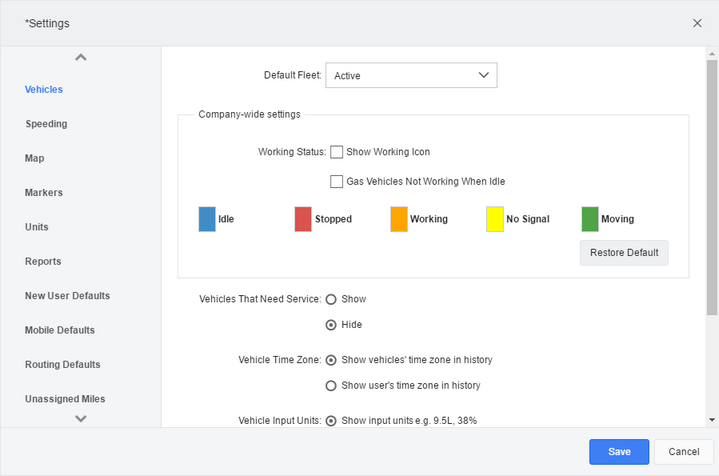Open the Stopped red color swatch

(303, 219)
